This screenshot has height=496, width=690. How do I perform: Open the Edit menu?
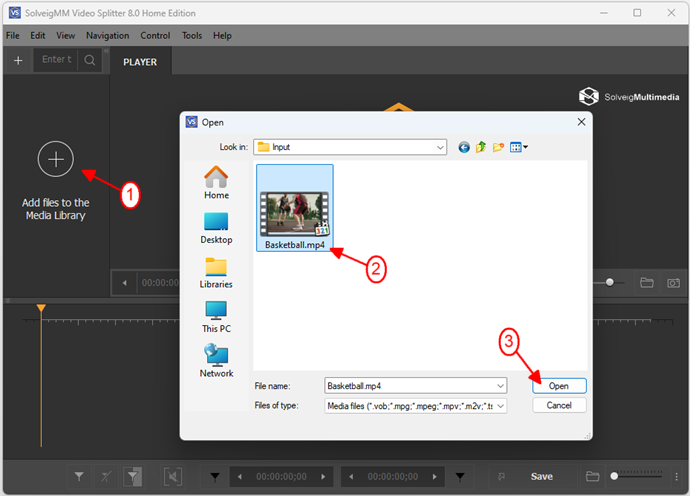(x=37, y=36)
